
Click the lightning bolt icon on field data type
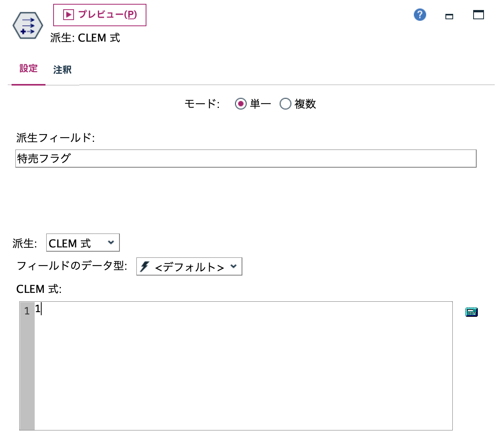(x=144, y=266)
